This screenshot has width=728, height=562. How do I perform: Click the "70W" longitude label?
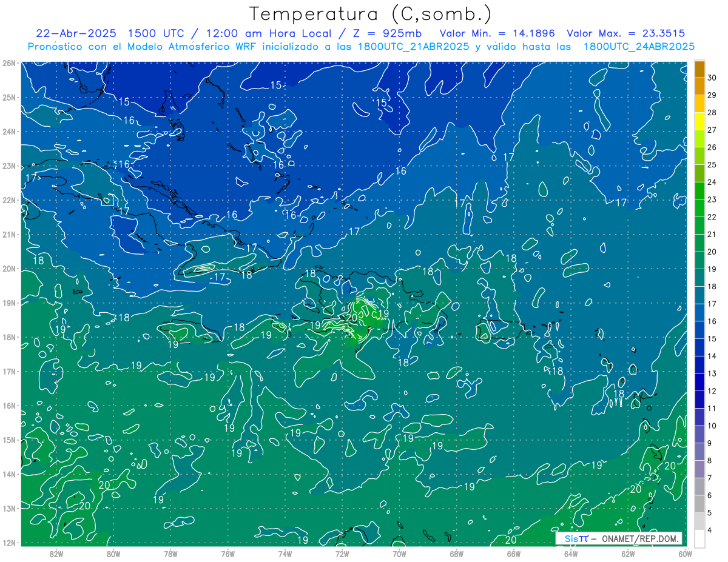pyautogui.click(x=399, y=554)
